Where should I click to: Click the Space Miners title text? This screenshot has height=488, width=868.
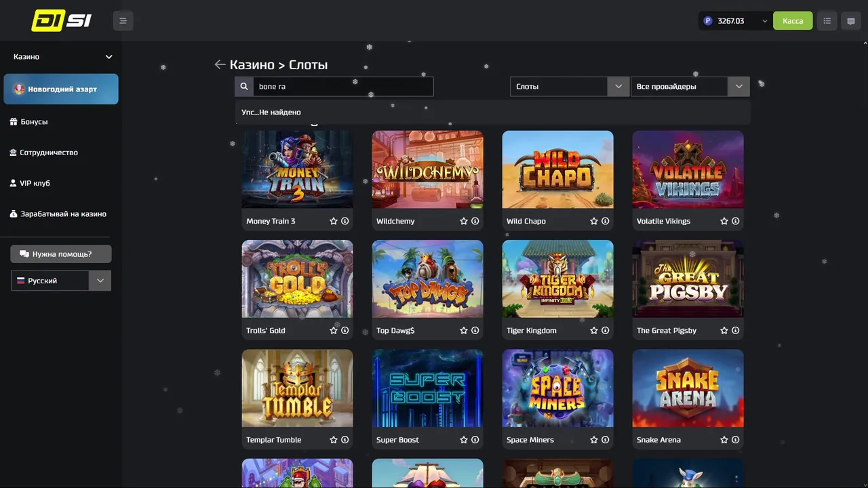click(530, 440)
